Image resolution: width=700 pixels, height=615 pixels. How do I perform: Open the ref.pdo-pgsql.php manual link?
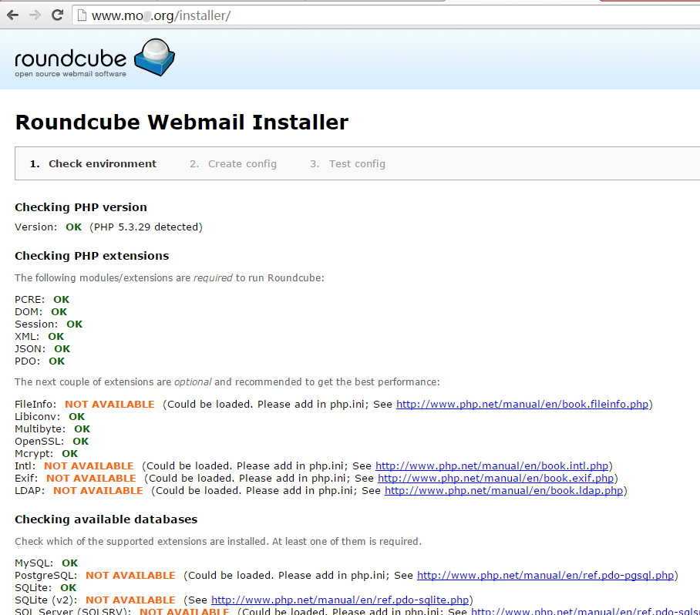pyautogui.click(x=546, y=575)
